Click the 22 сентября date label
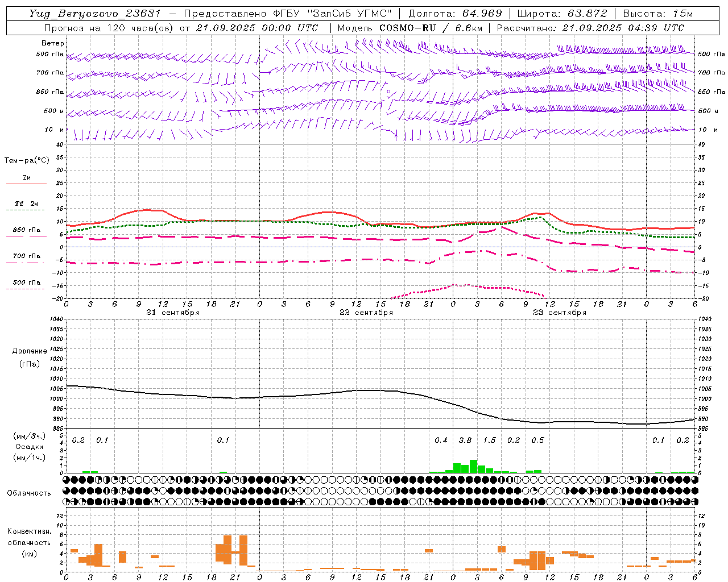The width and height of the screenshot is (728, 582). 366,312
